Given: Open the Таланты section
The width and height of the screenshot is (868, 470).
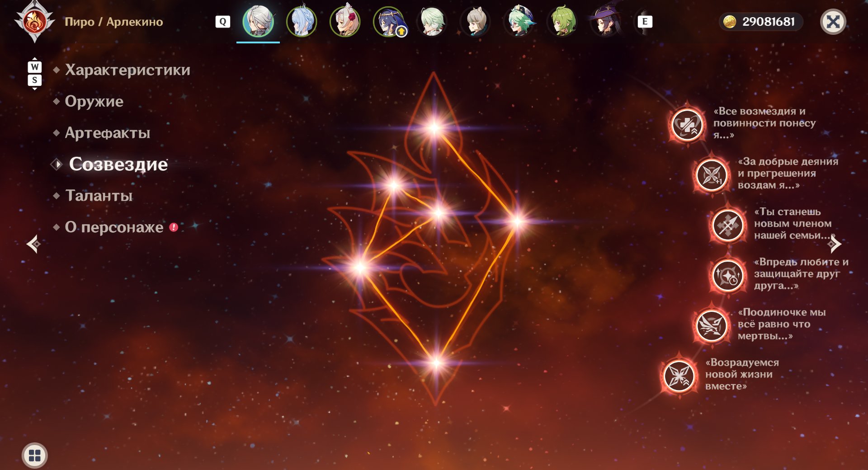Looking at the screenshot, I should [99, 196].
